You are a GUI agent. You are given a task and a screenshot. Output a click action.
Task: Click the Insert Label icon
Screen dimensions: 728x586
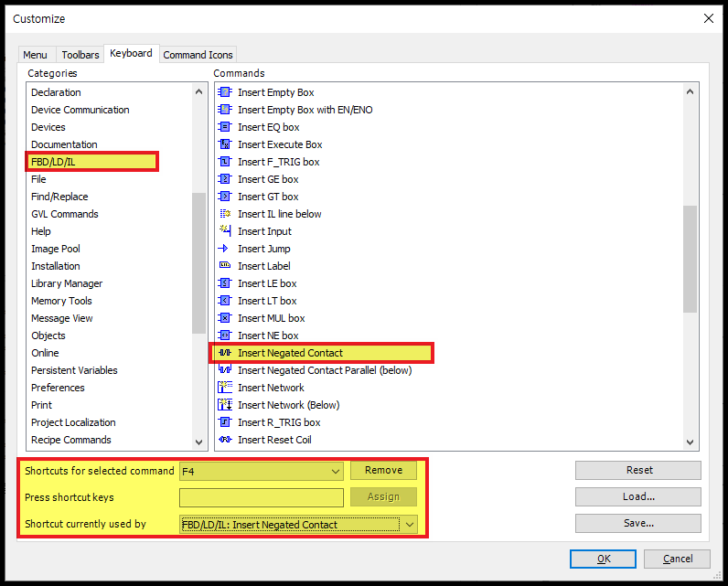pyautogui.click(x=225, y=265)
